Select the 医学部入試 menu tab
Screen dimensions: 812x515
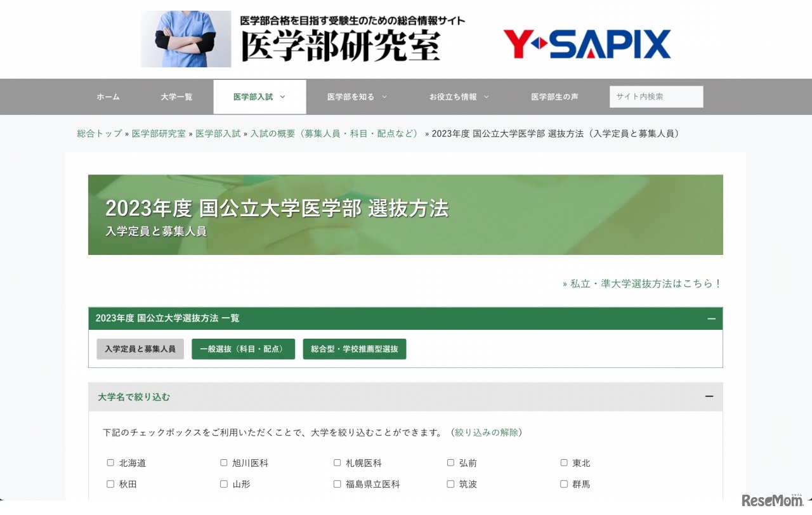pos(259,97)
